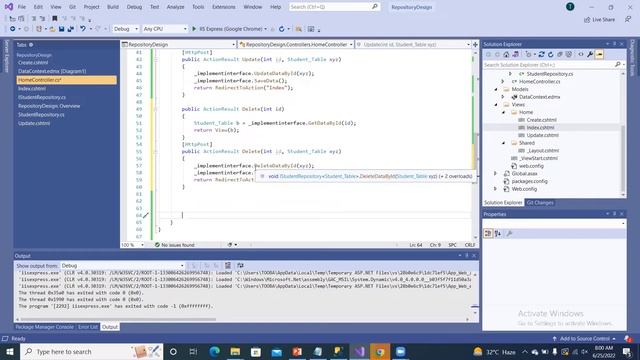Open the HomeController class navigation dropdown
The width and height of the screenshot is (640, 360).
point(296,44)
